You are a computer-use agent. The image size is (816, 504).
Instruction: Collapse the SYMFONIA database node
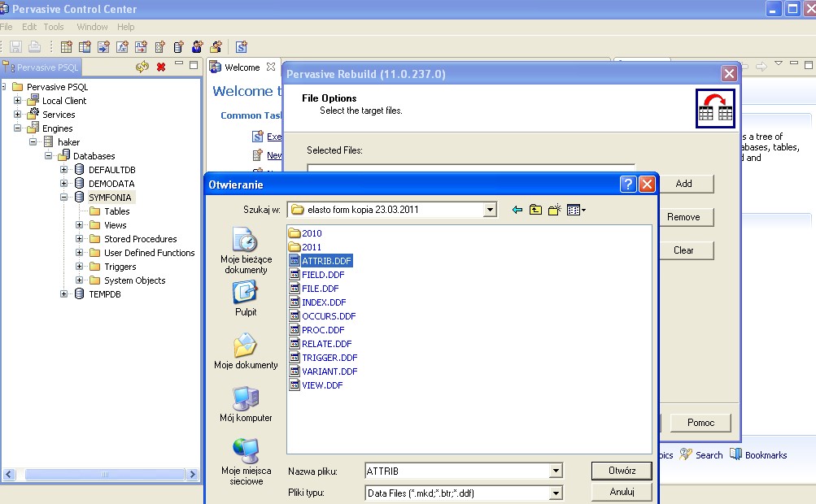pos(64,197)
